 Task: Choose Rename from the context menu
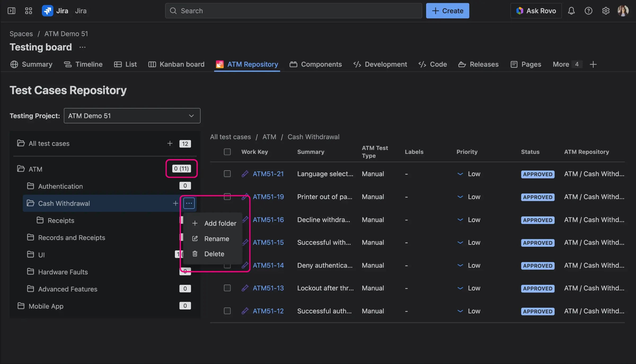217,239
